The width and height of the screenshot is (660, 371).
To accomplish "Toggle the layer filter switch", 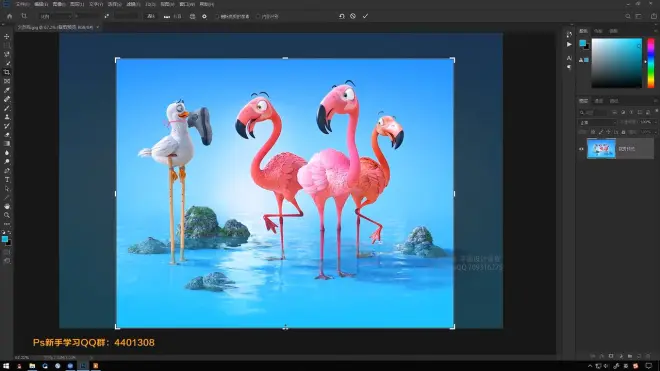I will 656,111.
